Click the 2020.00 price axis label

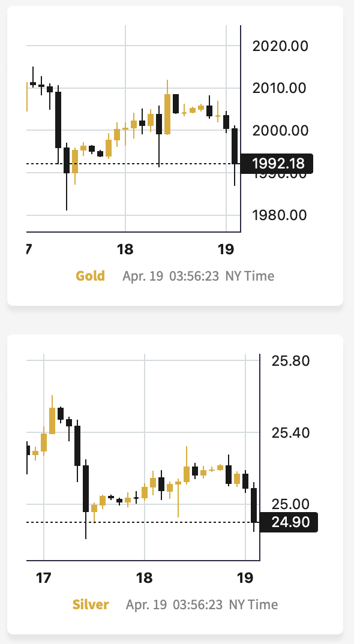[280, 46]
